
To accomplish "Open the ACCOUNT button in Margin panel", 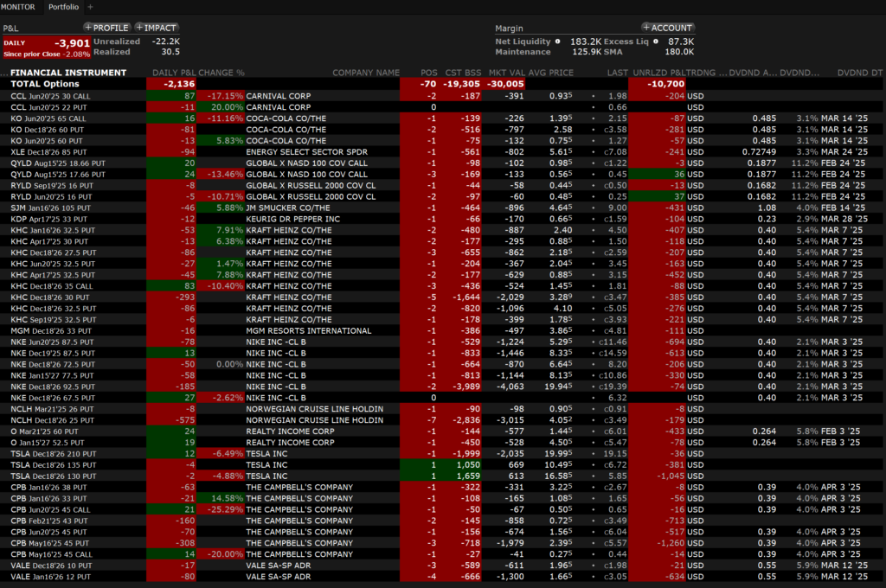I will click(669, 28).
